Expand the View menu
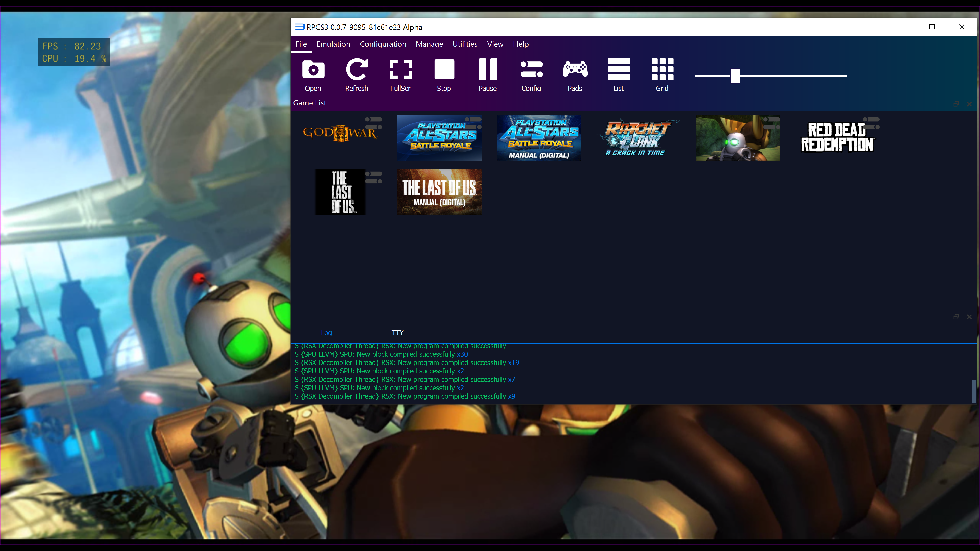 495,44
